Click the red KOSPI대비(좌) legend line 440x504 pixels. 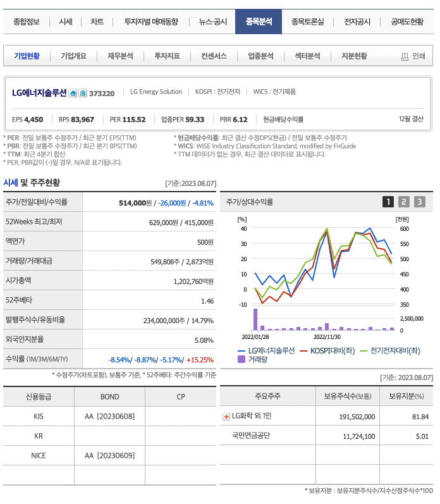click(303, 351)
